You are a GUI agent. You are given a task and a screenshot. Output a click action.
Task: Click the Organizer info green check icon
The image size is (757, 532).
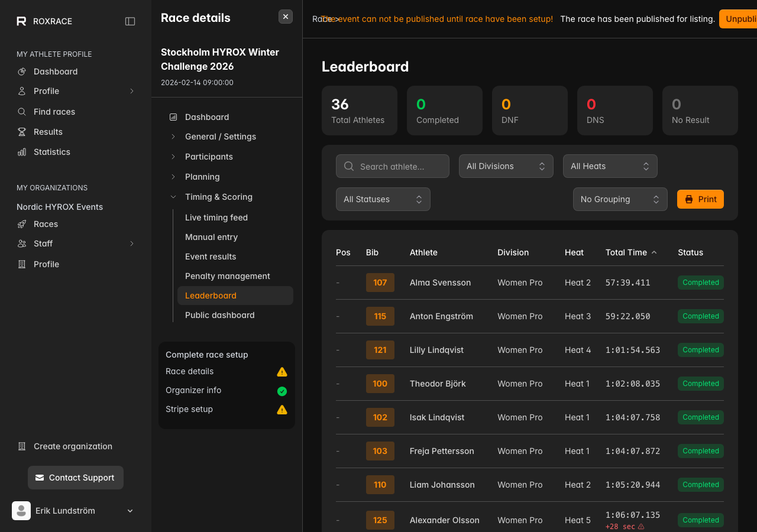click(x=282, y=391)
